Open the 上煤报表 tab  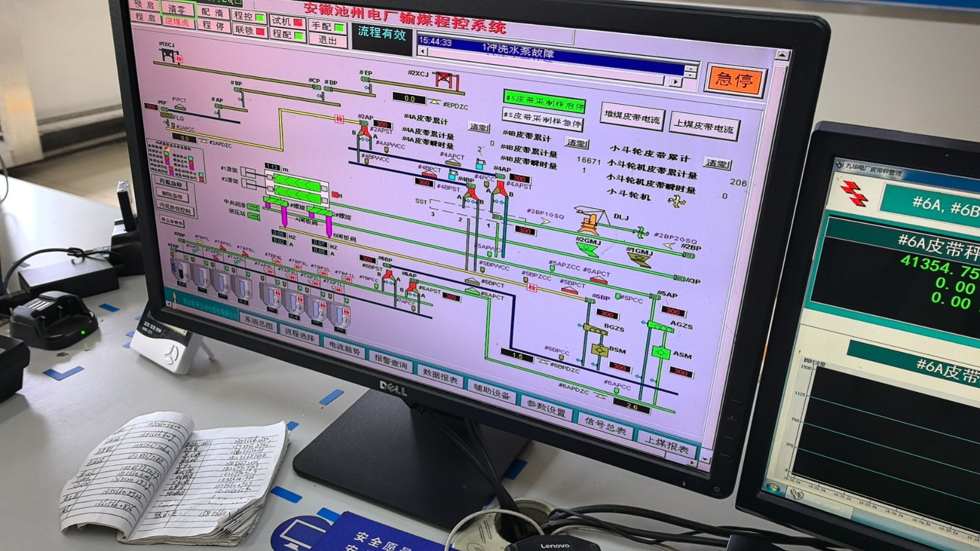point(666,444)
